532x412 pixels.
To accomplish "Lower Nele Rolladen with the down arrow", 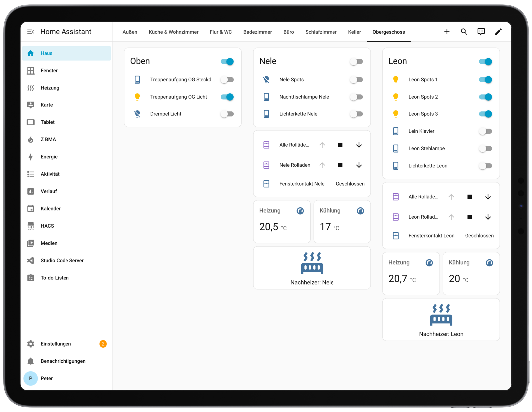I will click(359, 165).
